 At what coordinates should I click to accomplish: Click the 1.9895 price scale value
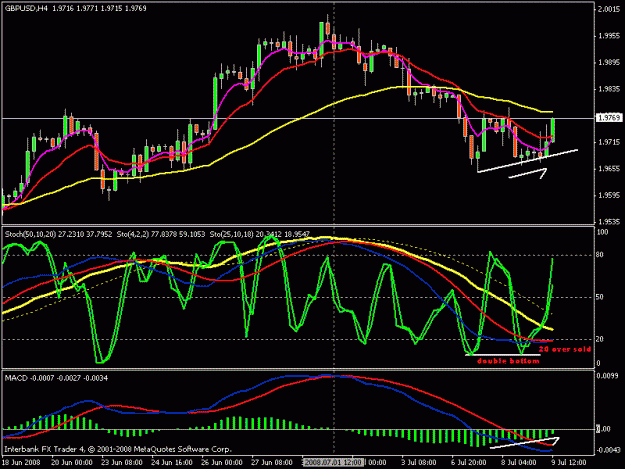609,63
